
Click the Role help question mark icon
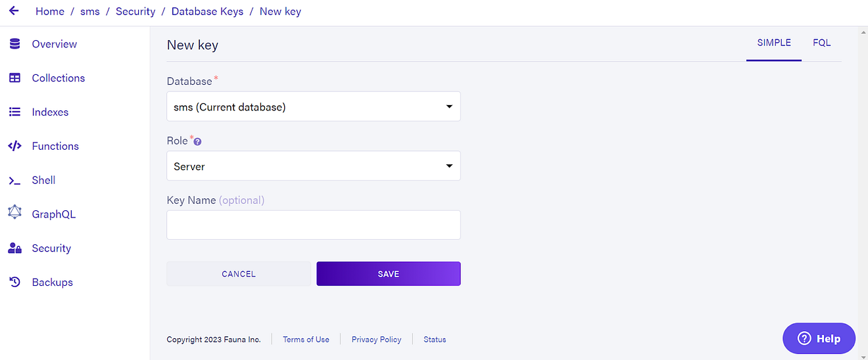[197, 142]
